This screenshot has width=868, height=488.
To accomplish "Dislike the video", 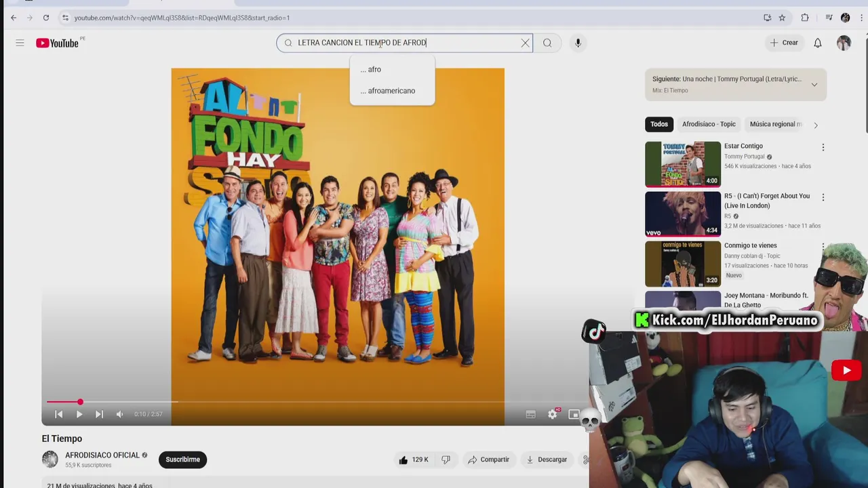I will [x=446, y=460].
